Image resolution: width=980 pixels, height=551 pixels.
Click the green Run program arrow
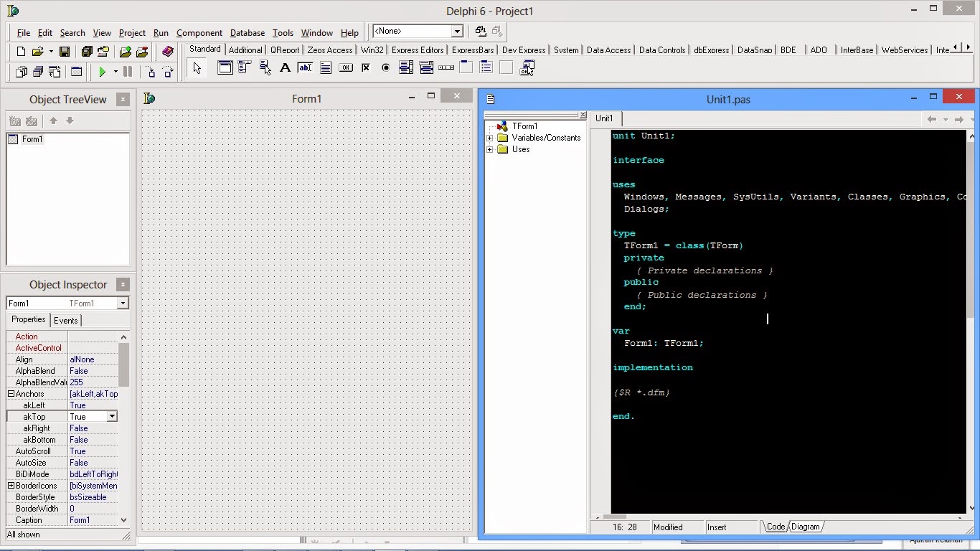click(x=103, y=72)
